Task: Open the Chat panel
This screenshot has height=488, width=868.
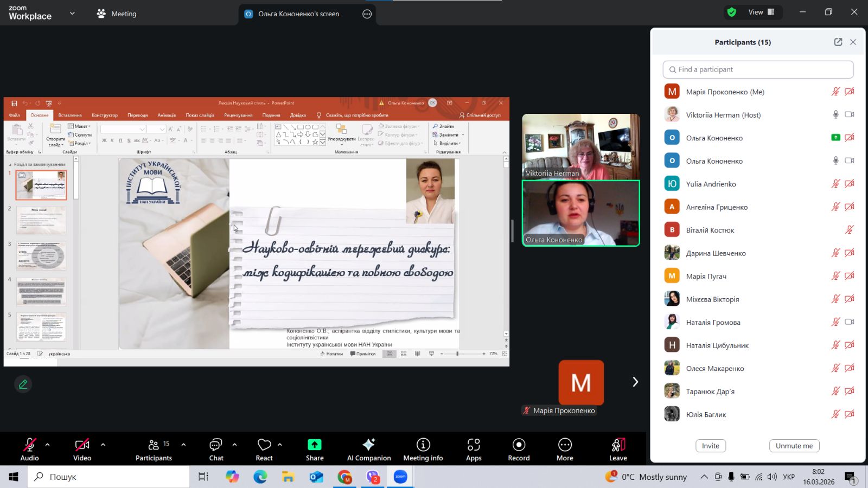Action: click(216, 449)
